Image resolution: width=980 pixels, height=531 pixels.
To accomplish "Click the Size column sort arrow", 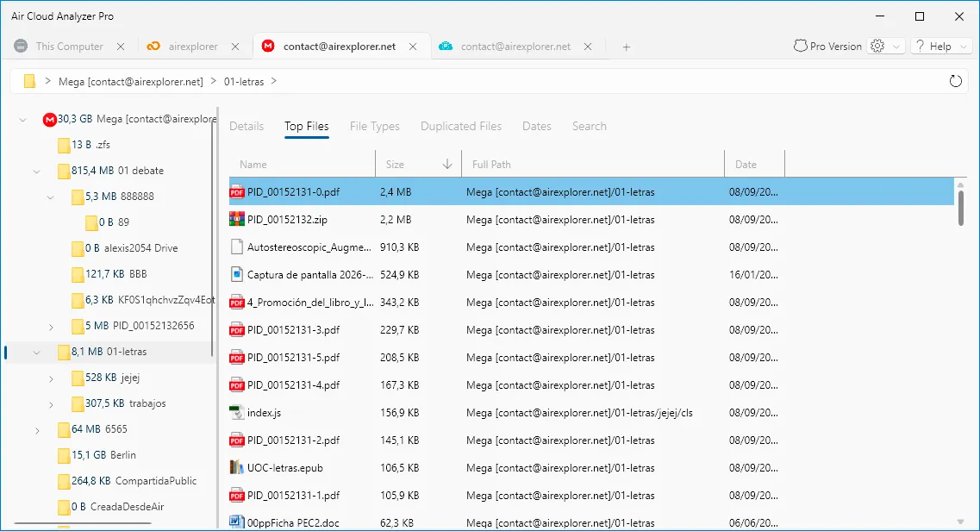I will (x=446, y=165).
